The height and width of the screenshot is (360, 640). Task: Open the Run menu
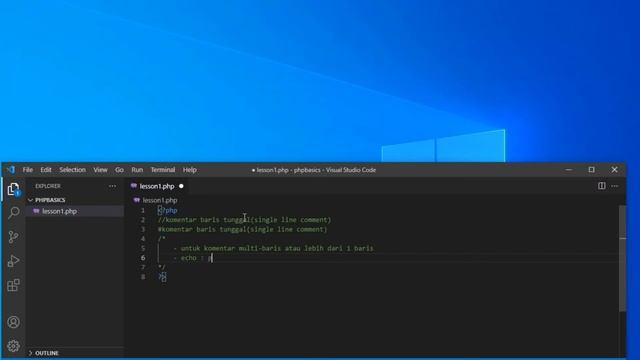(137, 170)
